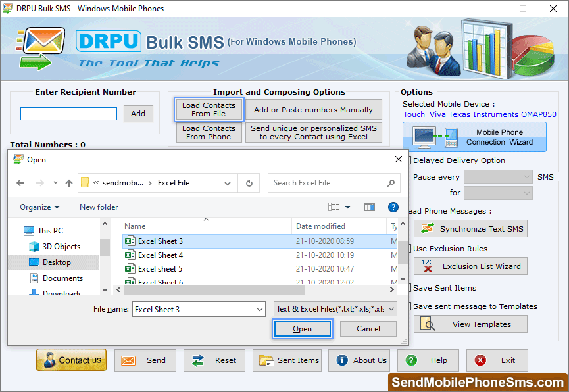Expand the File name dropdown arrow
569x392 pixels.
click(260, 310)
